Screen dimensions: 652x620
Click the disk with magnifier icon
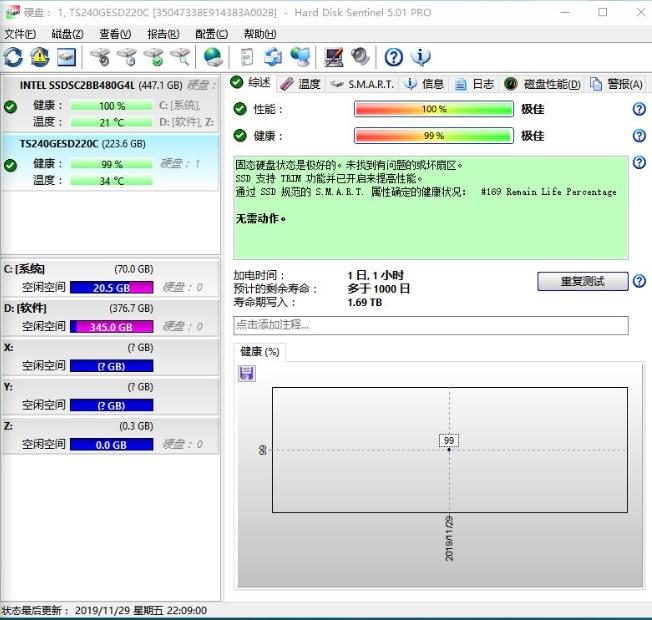pos(180,57)
